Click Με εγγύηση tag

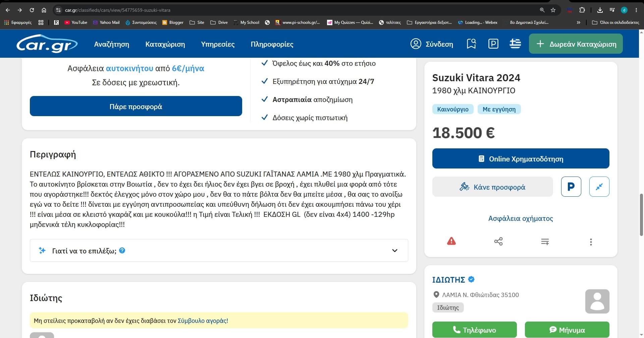pyautogui.click(x=499, y=109)
